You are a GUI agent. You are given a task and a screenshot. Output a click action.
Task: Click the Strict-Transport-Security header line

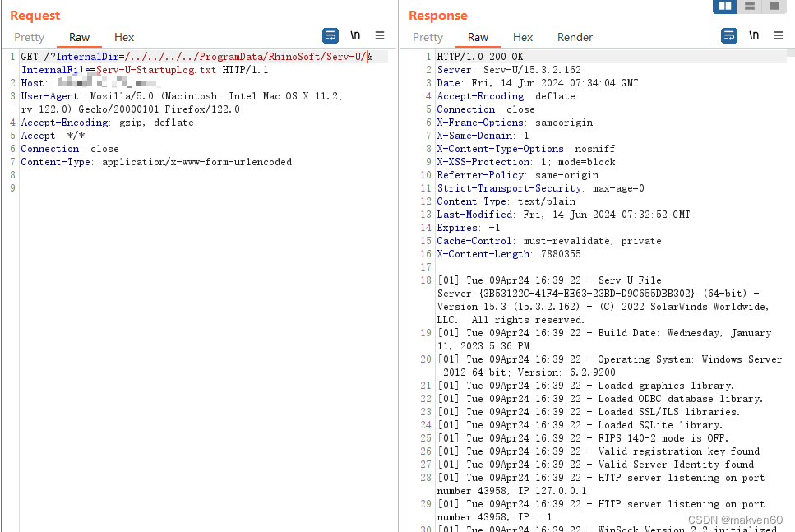(x=540, y=188)
